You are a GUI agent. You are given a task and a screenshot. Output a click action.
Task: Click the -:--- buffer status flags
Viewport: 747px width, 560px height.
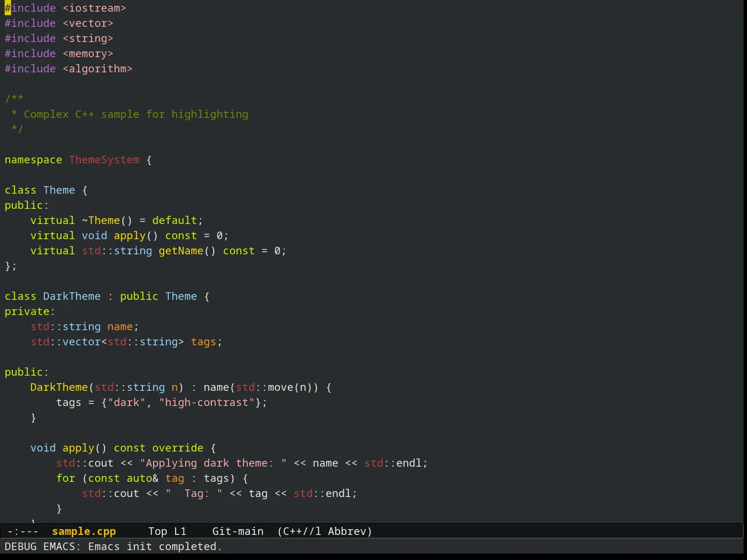tap(23, 531)
